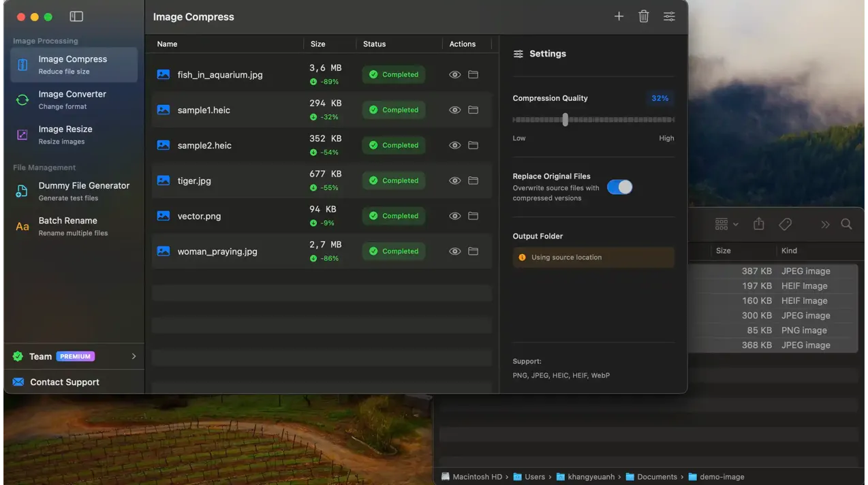Show tiger.jpg in its folder
868x485 pixels.
pyautogui.click(x=473, y=181)
